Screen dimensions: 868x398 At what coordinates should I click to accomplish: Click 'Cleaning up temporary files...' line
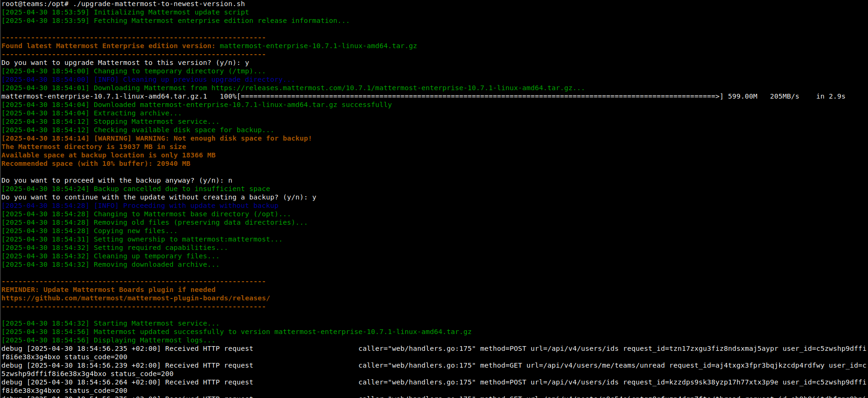110,256
